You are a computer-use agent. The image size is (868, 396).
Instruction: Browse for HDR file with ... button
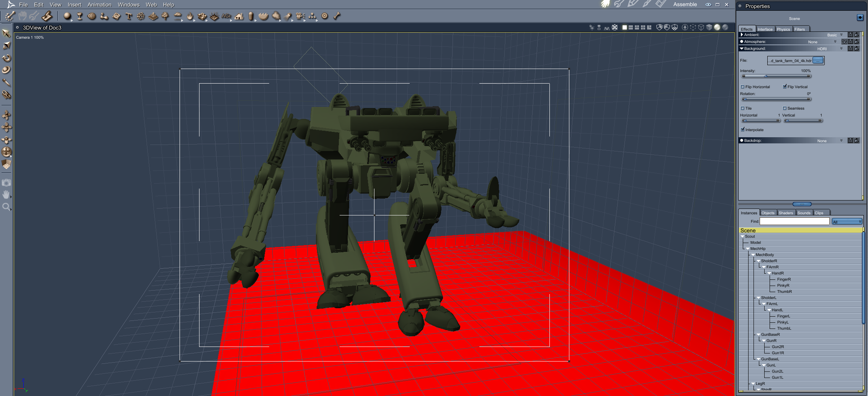[x=818, y=61]
